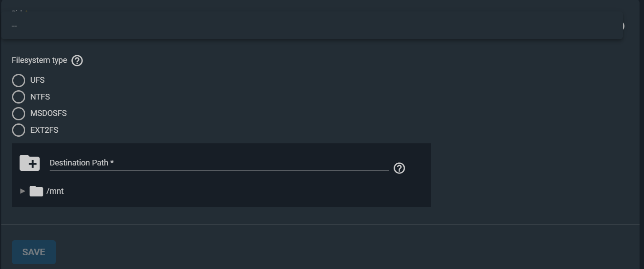Viewport: 644px width, 269px height.
Task: Expand the /mnt tree node arrow
Action: pos(23,191)
